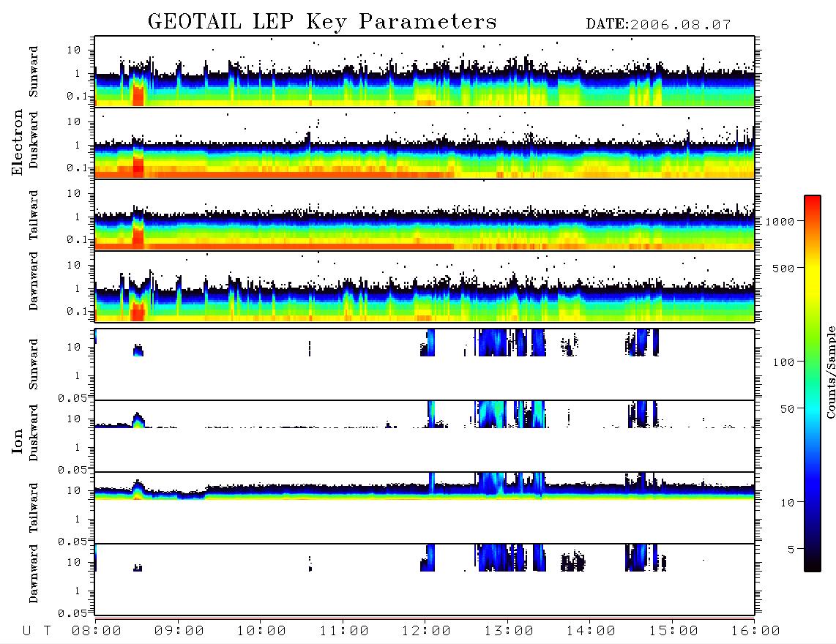The height and width of the screenshot is (644, 836).
Task: Click inside the Electron Dawnward spectrogram panel
Action: pos(425,286)
